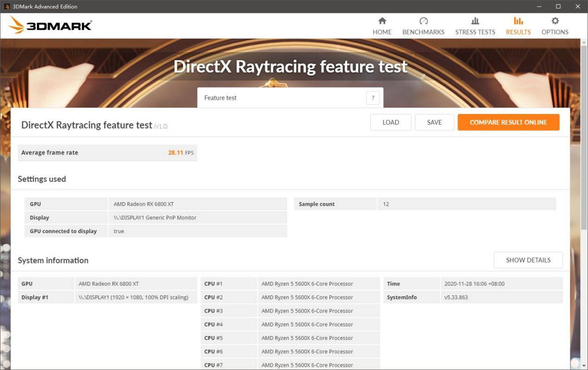Viewport: 588px width, 370px height.
Task: Switch to the STRESS TESTS label
Action: [x=475, y=32]
